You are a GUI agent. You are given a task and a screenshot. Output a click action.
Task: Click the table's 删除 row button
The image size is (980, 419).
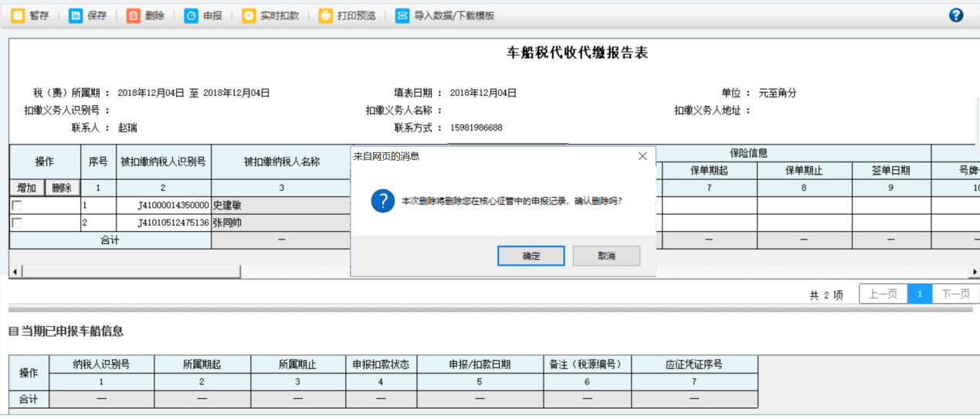click(x=62, y=188)
